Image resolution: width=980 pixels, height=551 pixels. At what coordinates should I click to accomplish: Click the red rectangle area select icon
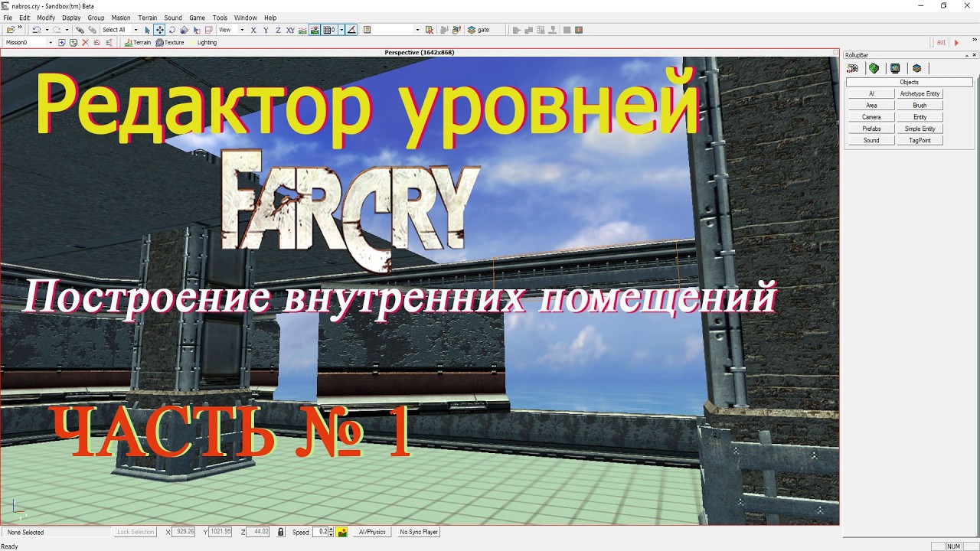coord(209,30)
